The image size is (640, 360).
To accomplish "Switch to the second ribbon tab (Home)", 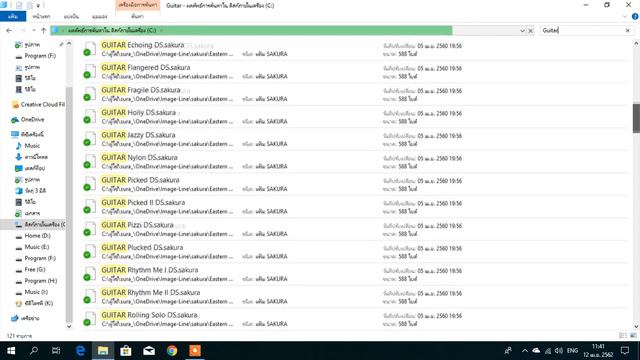I will pos(41,16).
